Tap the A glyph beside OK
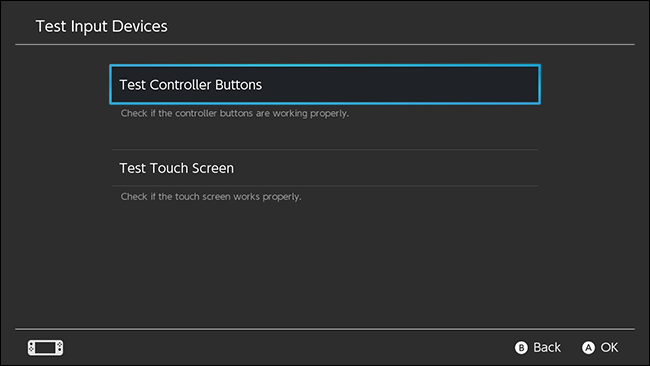 coord(588,347)
